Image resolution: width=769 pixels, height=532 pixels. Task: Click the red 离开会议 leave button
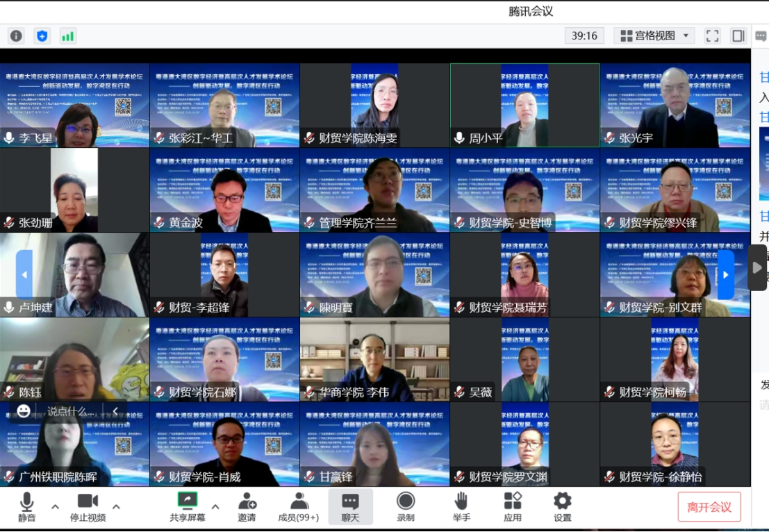coord(709,507)
